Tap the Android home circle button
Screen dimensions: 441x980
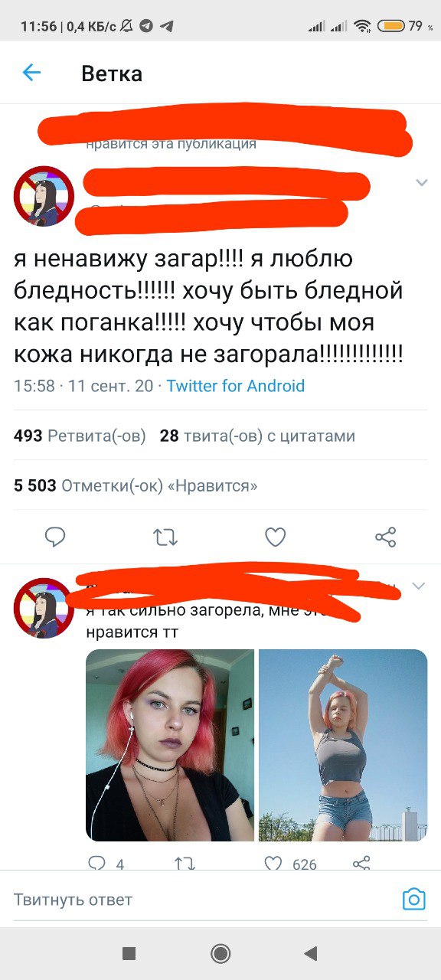tap(220, 953)
